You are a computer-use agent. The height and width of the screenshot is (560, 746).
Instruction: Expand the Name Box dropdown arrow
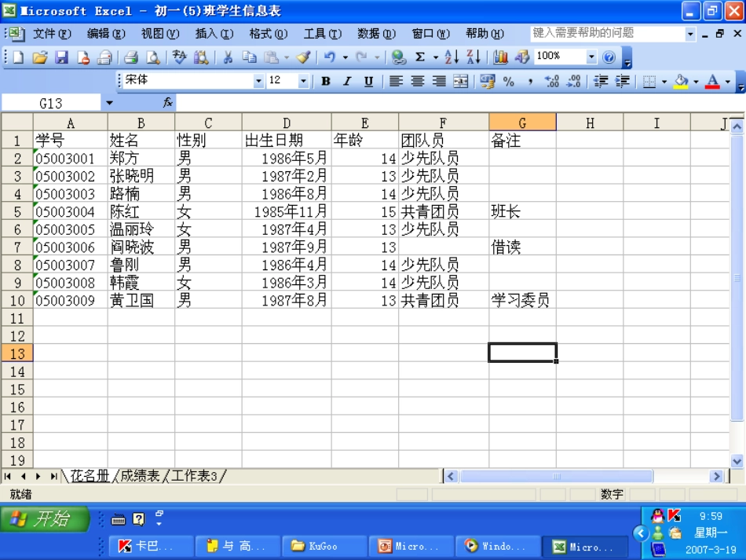pos(109,103)
